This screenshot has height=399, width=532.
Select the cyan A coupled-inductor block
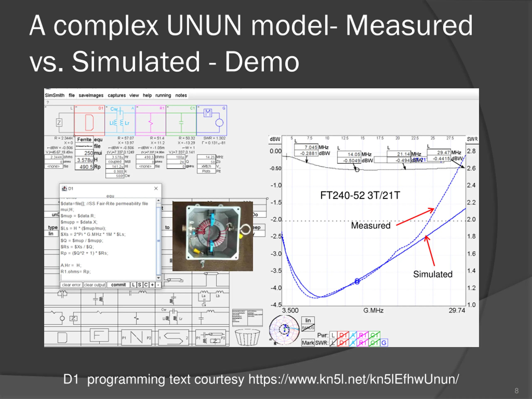pyautogui.click(x=120, y=121)
